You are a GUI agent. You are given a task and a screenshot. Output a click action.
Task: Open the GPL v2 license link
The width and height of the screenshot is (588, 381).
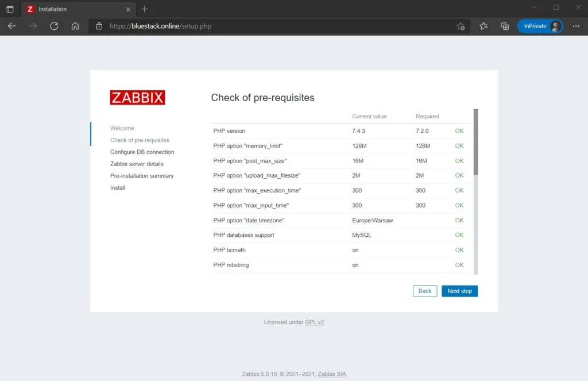click(314, 322)
